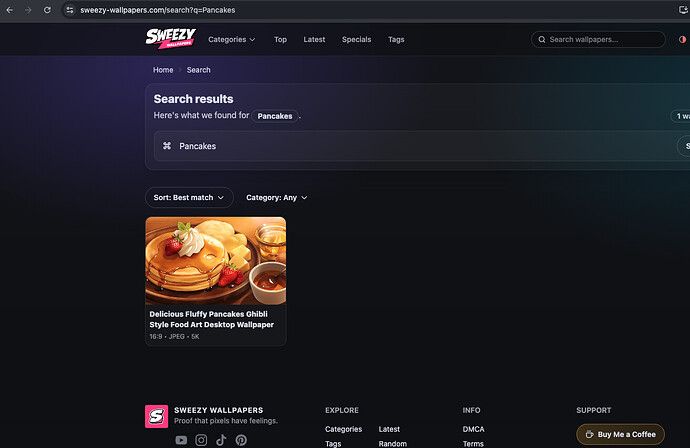
Task: Click the Home breadcrumb link
Action: pos(163,70)
